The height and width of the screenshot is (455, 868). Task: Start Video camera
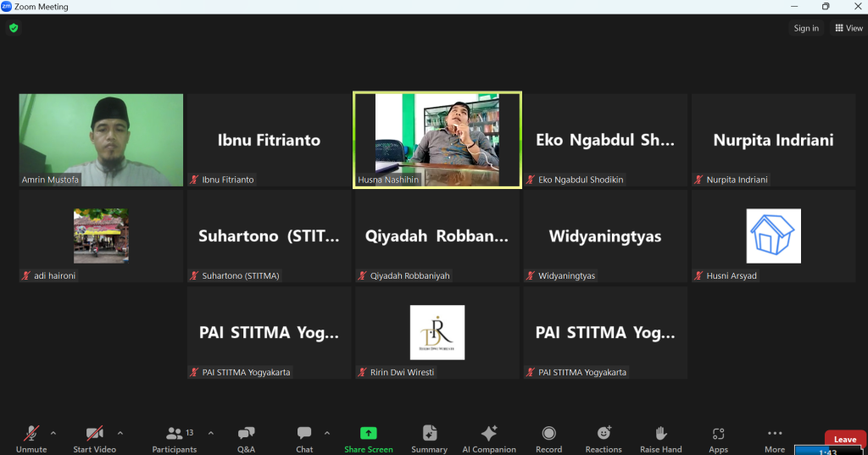(94, 438)
